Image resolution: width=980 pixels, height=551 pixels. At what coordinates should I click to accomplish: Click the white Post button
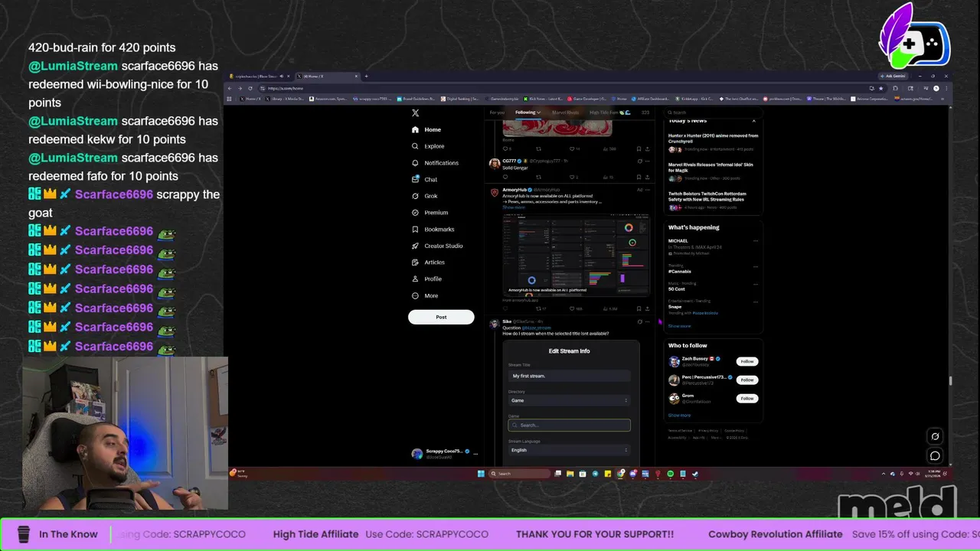(441, 317)
